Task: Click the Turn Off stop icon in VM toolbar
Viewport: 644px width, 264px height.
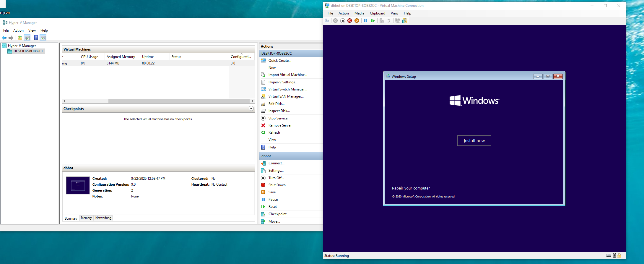Action: [x=343, y=21]
